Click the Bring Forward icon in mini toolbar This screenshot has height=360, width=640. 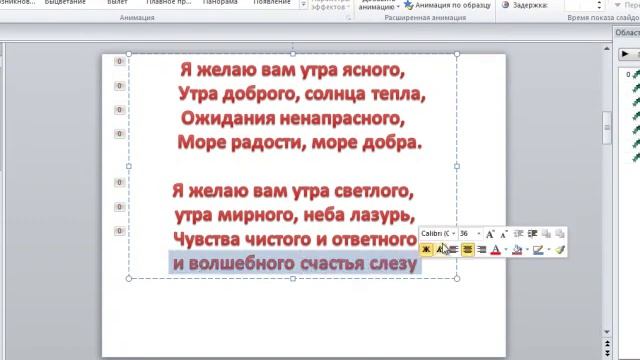(546, 234)
